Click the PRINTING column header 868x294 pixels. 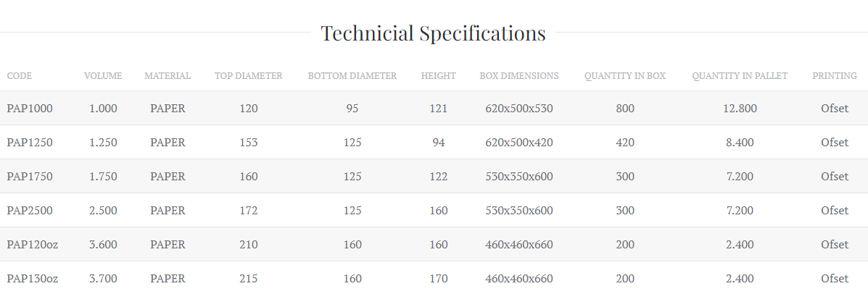click(835, 76)
